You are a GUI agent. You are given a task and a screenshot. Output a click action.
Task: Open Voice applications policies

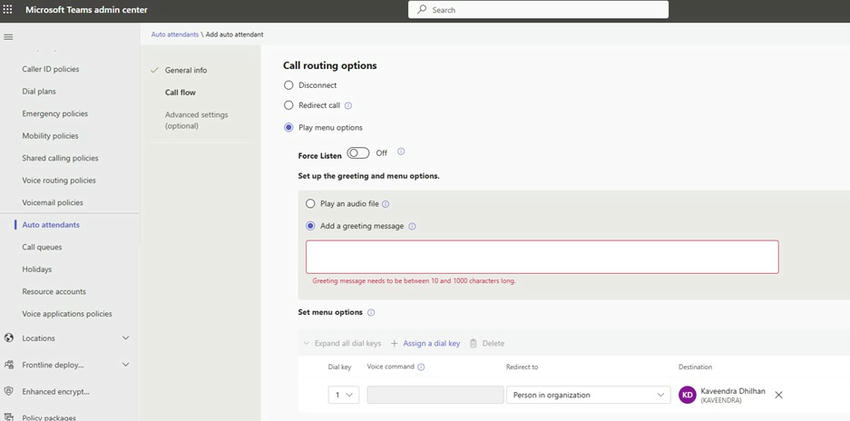click(67, 314)
